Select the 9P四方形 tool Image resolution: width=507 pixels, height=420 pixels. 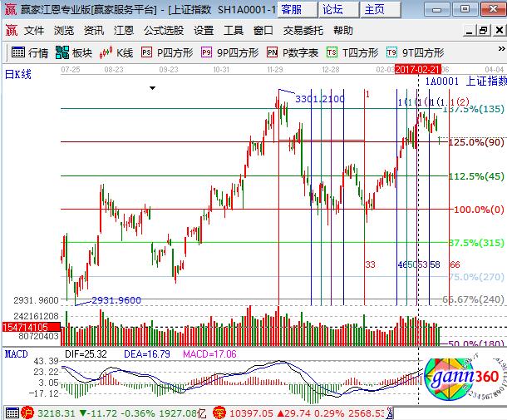230,52
